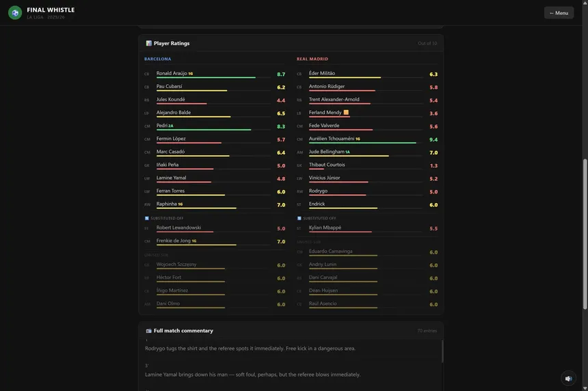This screenshot has width=588, height=391.
Task: Click Alejandro Balde's name
Action: pos(173,112)
